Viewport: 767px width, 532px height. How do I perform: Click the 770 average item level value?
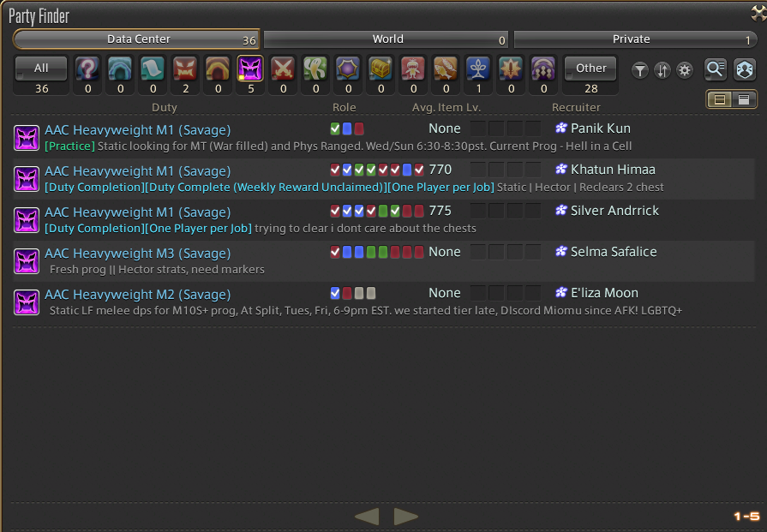(440, 170)
